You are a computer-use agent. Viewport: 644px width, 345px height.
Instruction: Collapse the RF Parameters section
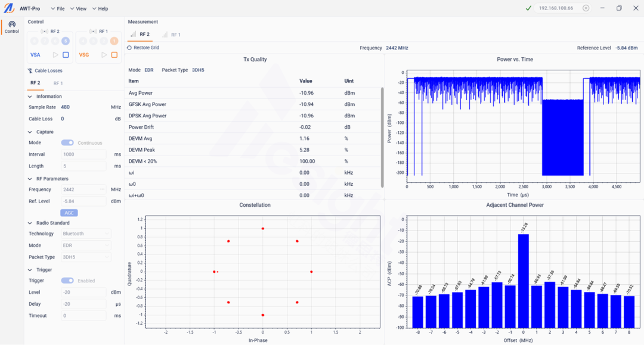click(30, 179)
